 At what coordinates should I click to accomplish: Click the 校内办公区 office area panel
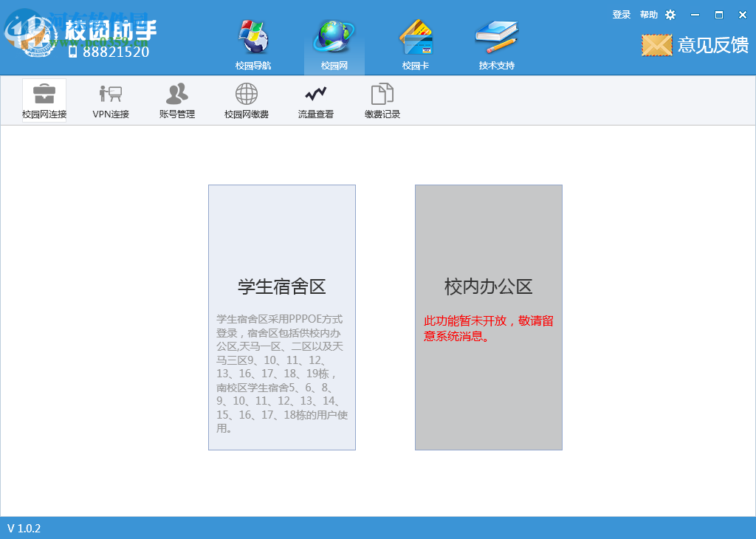(488, 317)
